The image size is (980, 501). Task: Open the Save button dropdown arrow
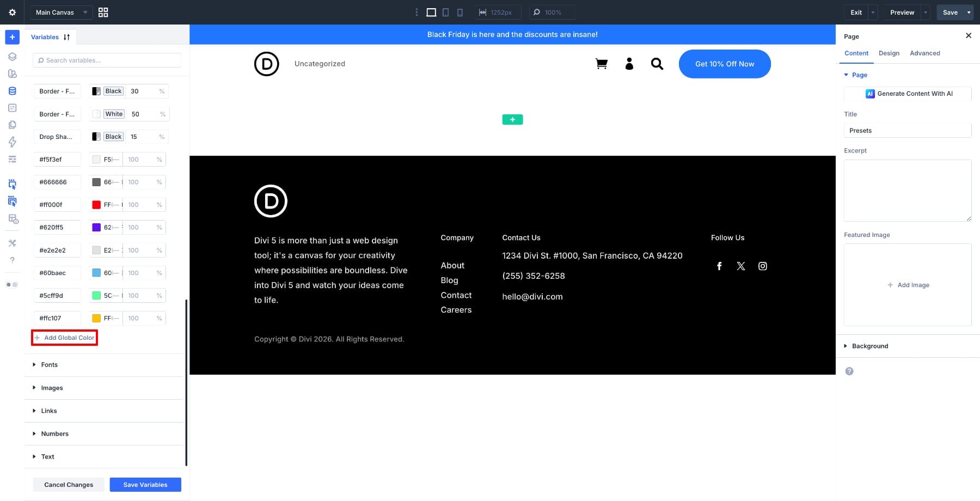(969, 12)
